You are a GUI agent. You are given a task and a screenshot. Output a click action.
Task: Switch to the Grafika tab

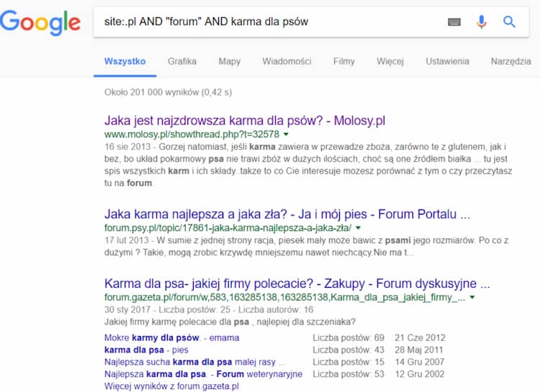[182, 62]
